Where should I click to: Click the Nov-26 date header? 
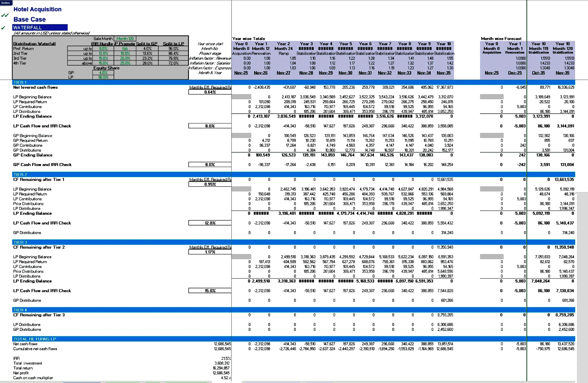click(x=261, y=73)
